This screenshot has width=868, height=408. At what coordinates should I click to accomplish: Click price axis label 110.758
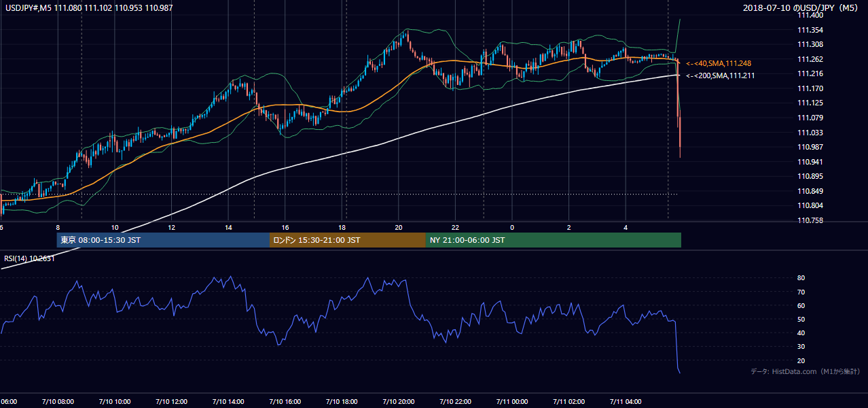tap(810, 220)
